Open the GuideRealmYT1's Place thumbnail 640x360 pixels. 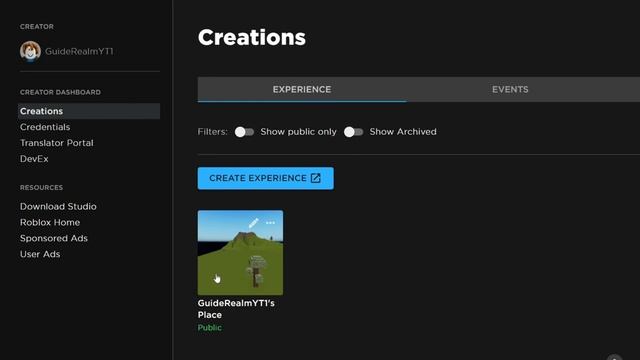pos(240,253)
